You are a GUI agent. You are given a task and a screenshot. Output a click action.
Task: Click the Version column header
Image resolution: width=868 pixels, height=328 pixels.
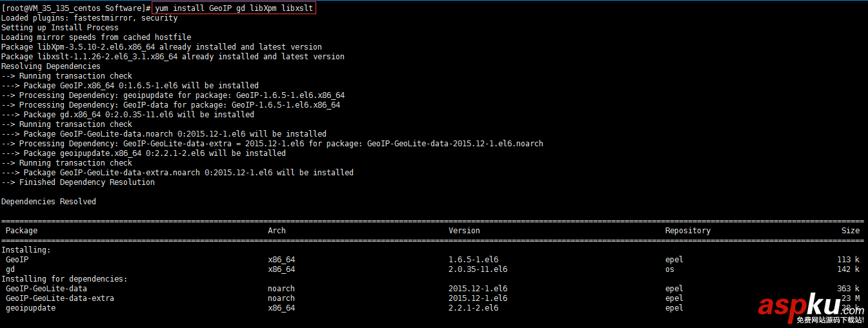[464, 231]
